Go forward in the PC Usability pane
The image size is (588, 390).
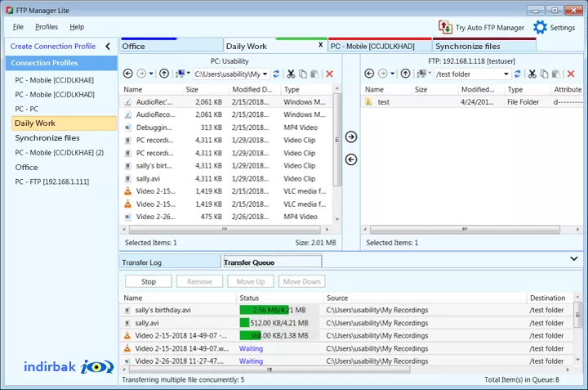point(141,74)
